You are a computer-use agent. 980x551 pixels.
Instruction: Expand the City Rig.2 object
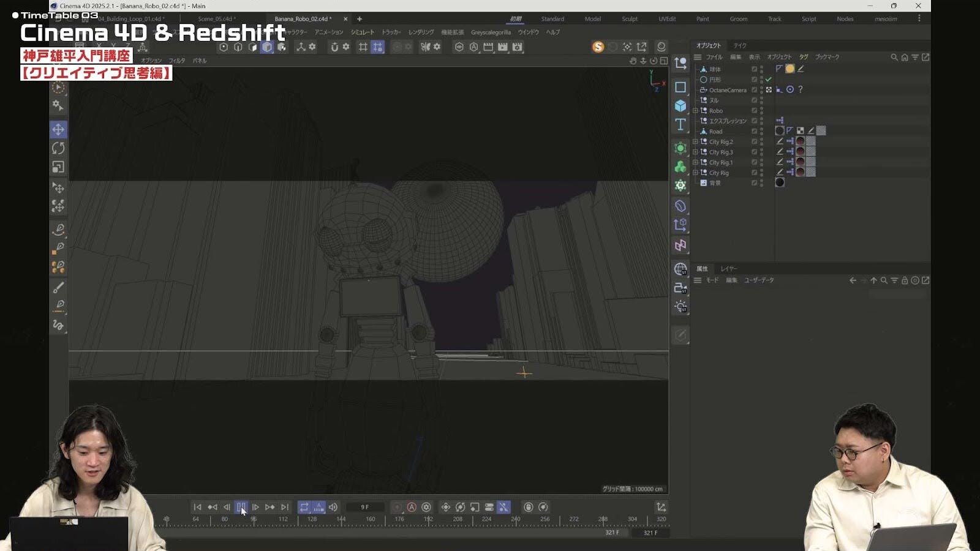(695, 142)
